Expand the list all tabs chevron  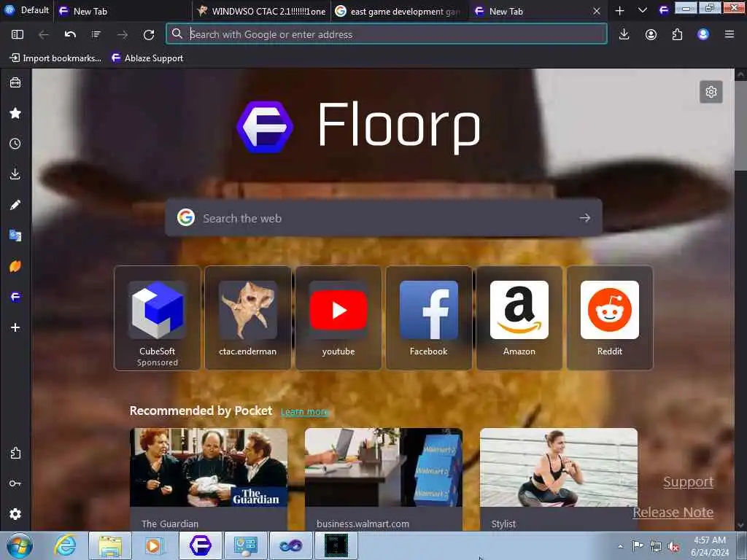642,10
